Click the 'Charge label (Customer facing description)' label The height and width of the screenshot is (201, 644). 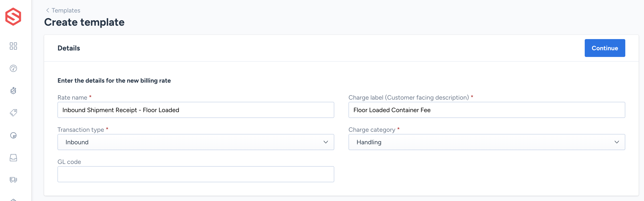point(408,98)
